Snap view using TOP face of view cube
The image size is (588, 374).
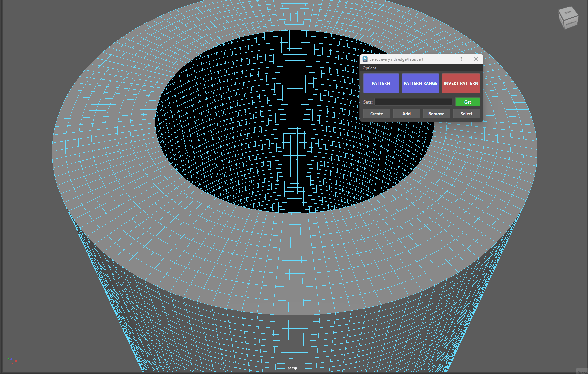(568, 13)
